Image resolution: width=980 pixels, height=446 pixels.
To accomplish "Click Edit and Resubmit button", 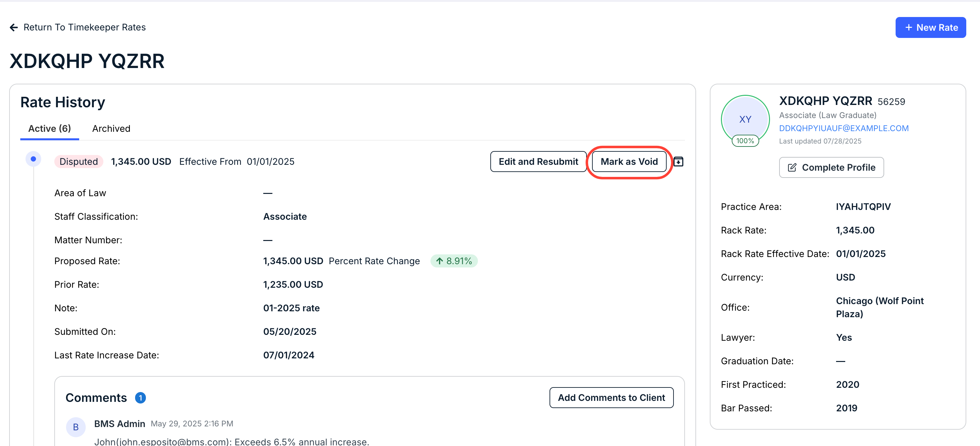I will click(x=538, y=162).
